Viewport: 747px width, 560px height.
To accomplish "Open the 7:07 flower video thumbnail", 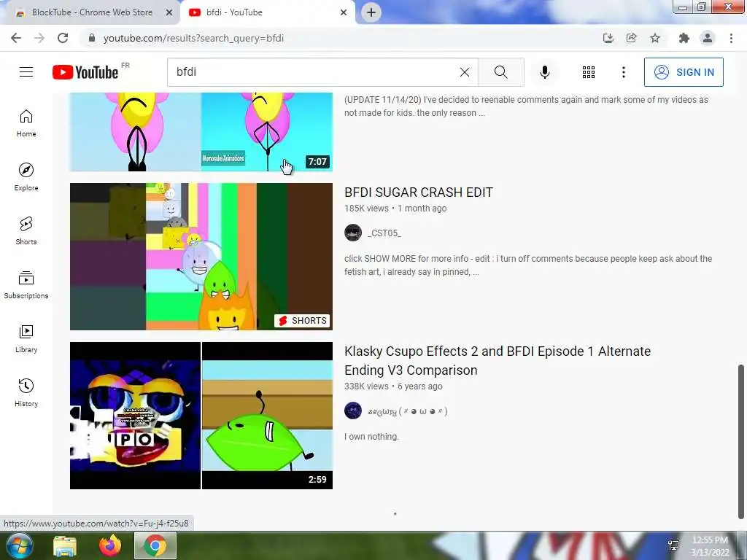I will click(x=201, y=132).
